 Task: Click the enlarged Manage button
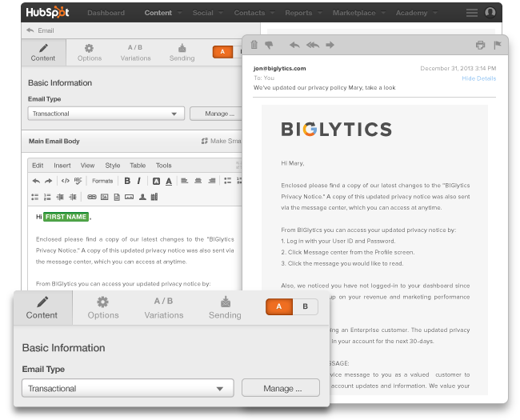280,389
